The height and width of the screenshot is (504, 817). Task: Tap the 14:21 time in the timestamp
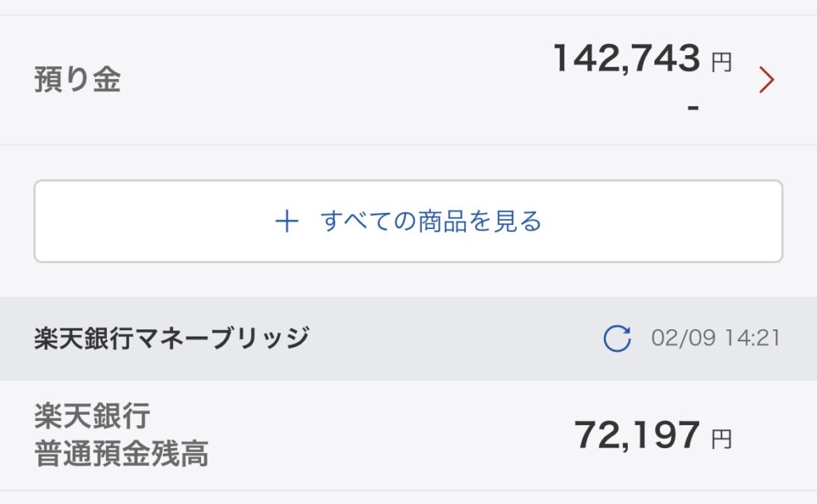click(x=752, y=338)
